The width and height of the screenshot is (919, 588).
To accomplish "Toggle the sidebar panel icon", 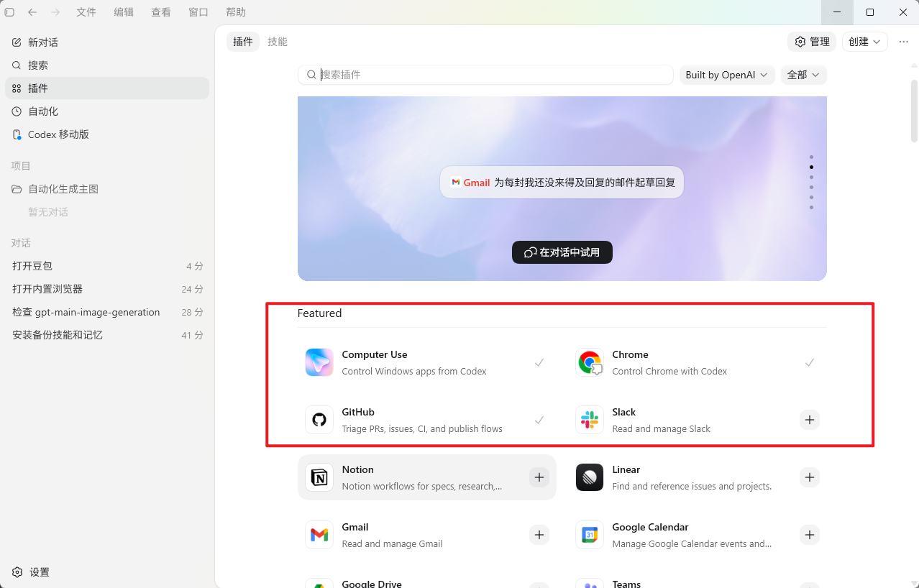I will (9, 12).
